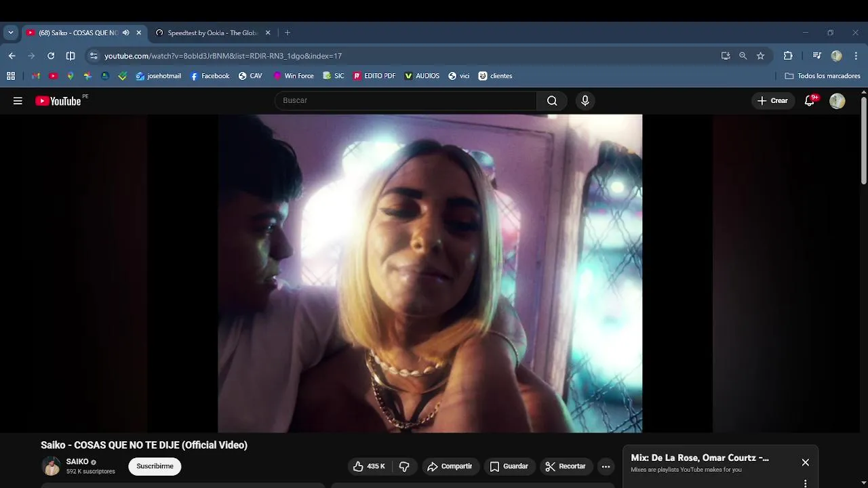Expand Todos los marcadores folder

click(x=823, y=76)
